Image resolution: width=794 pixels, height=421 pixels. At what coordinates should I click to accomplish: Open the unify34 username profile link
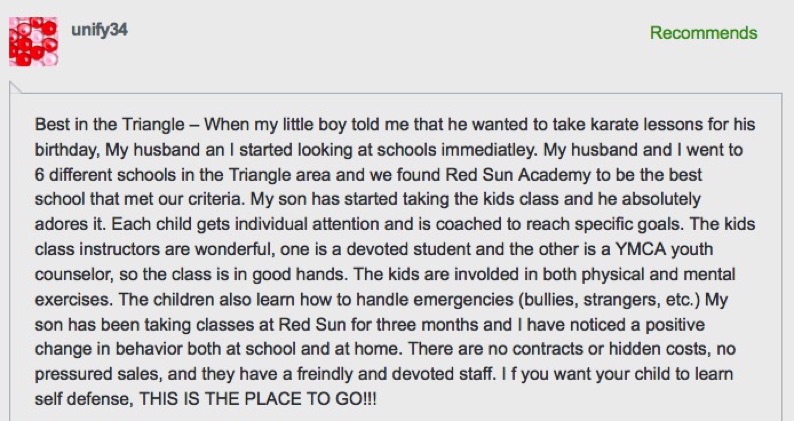(x=99, y=29)
